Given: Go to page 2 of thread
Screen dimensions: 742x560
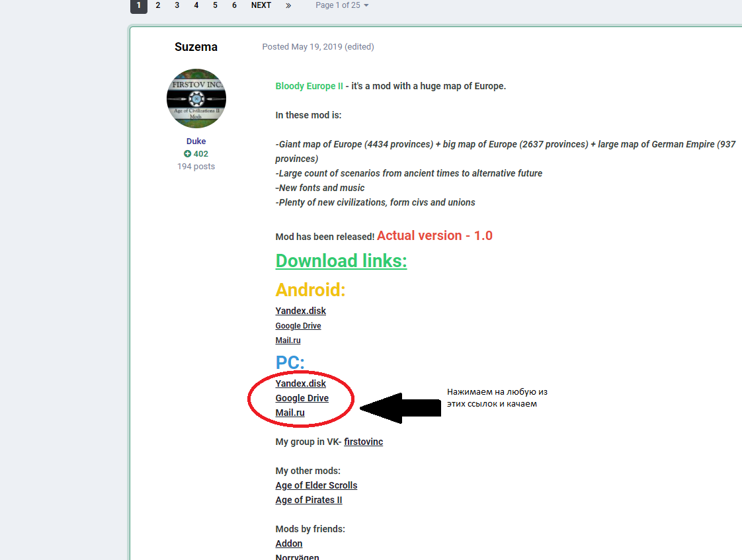Looking at the screenshot, I should (158, 5).
